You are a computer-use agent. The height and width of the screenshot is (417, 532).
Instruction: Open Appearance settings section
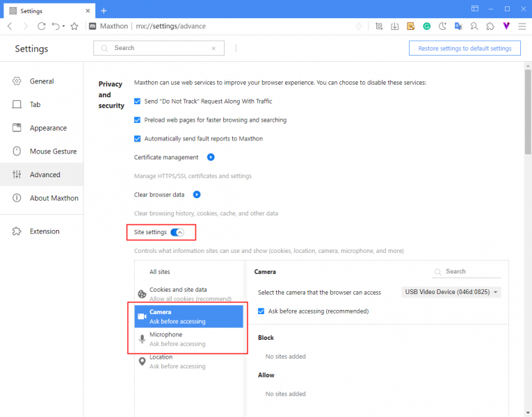42,128
